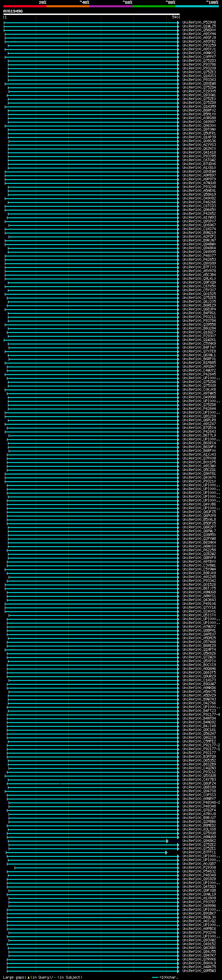Click the 540 end position label
The image size is (222, 980).
(x=175, y=17)
